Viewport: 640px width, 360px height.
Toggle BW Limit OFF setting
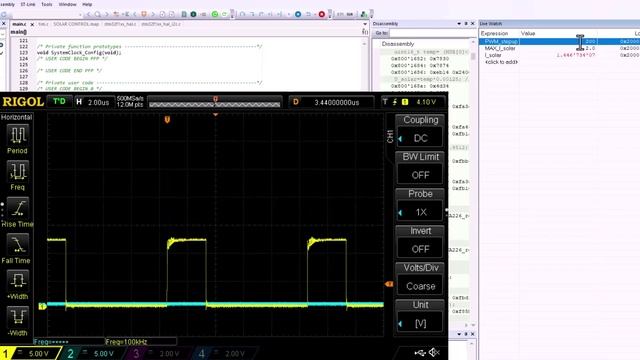[x=420, y=168]
